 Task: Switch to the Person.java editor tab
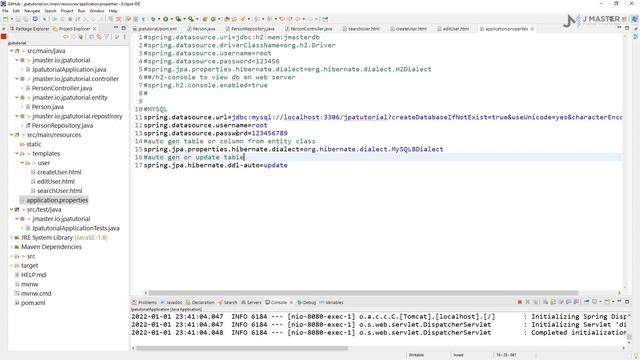point(201,29)
